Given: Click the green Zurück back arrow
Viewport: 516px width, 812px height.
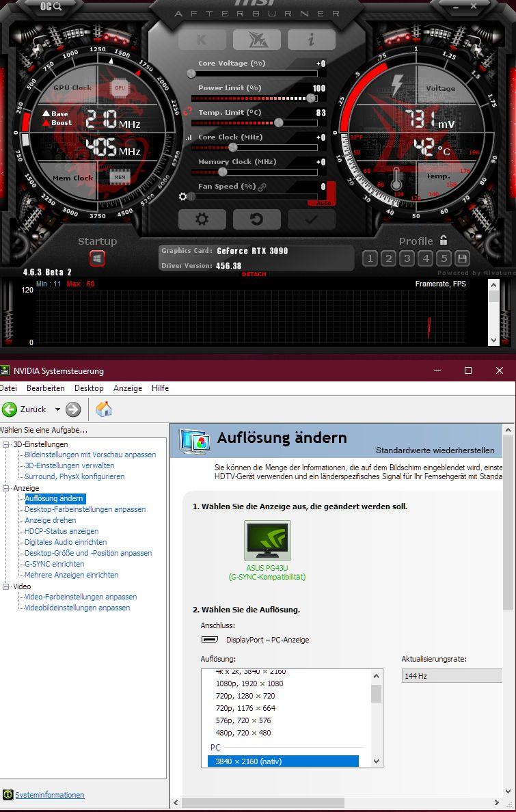Looking at the screenshot, I should point(10,409).
